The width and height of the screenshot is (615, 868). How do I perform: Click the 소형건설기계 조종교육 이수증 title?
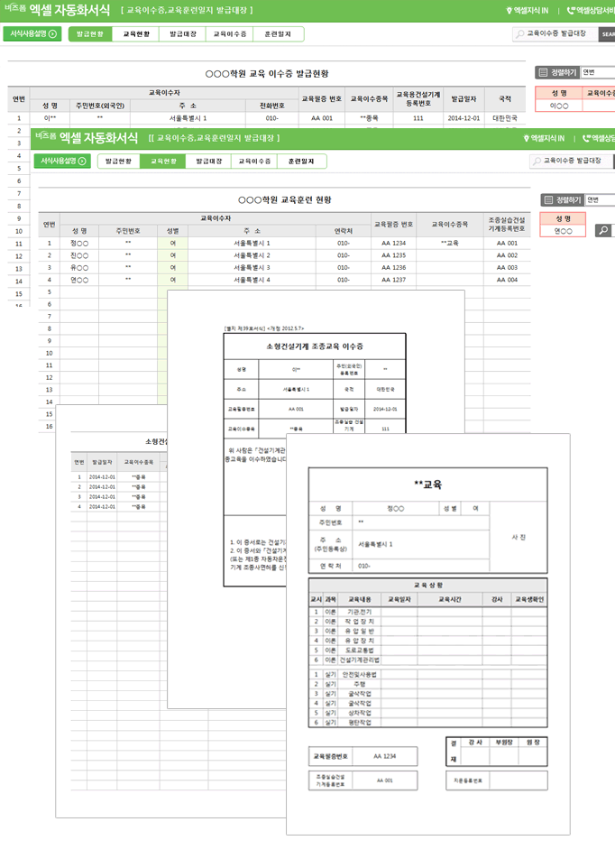pyautogui.click(x=315, y=346)
